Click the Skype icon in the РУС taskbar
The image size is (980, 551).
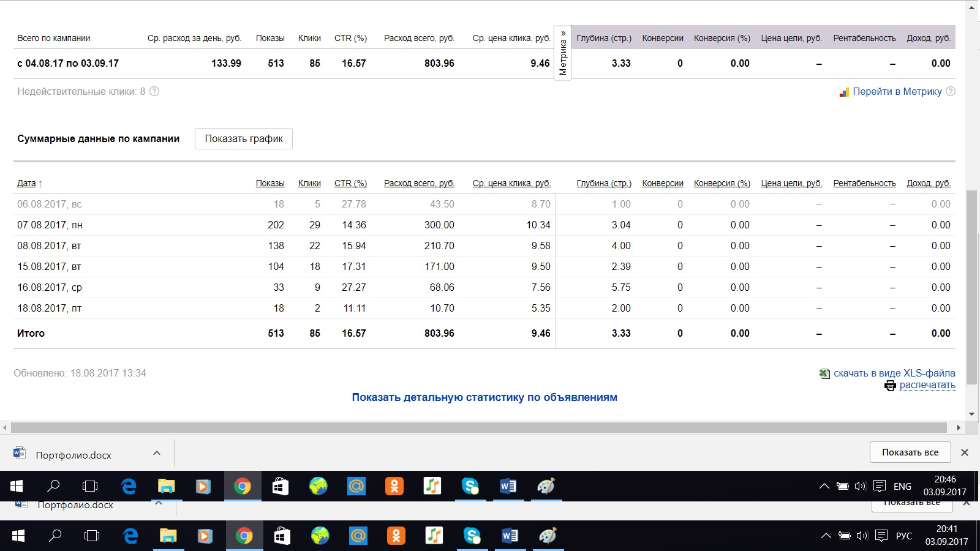[472, 536]
